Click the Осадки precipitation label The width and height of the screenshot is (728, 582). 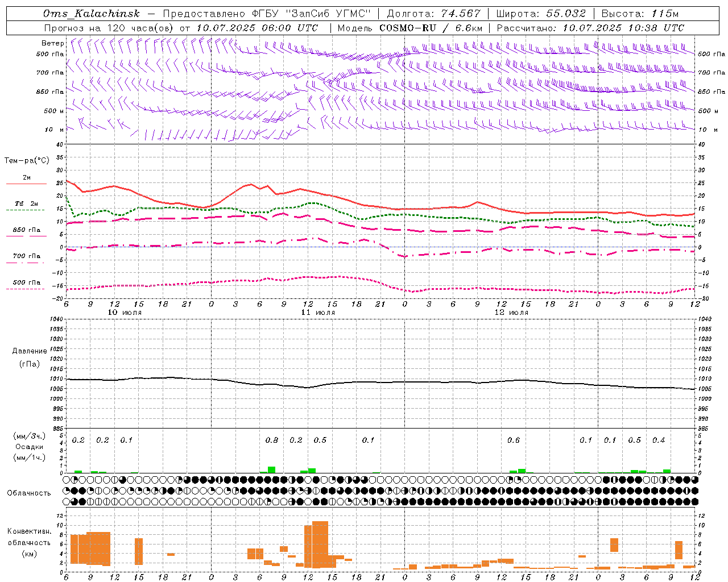click(x=30, y=447)
